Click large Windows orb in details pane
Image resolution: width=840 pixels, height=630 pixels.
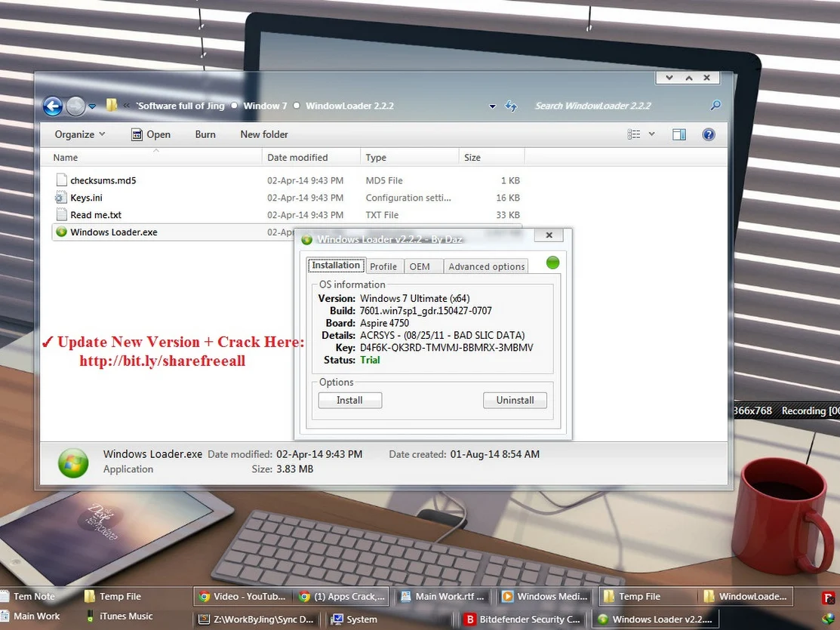point(73,463)
